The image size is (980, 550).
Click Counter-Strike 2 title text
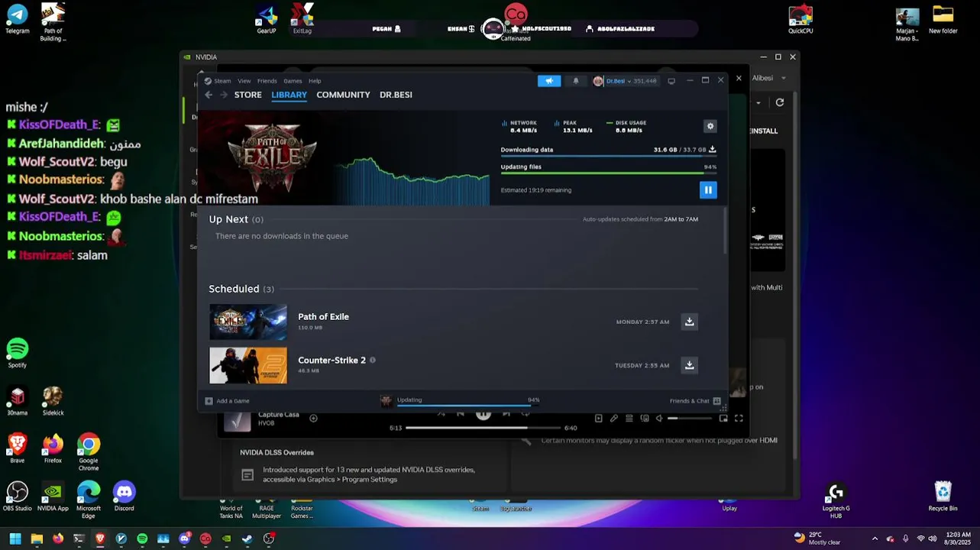[332, 360]
